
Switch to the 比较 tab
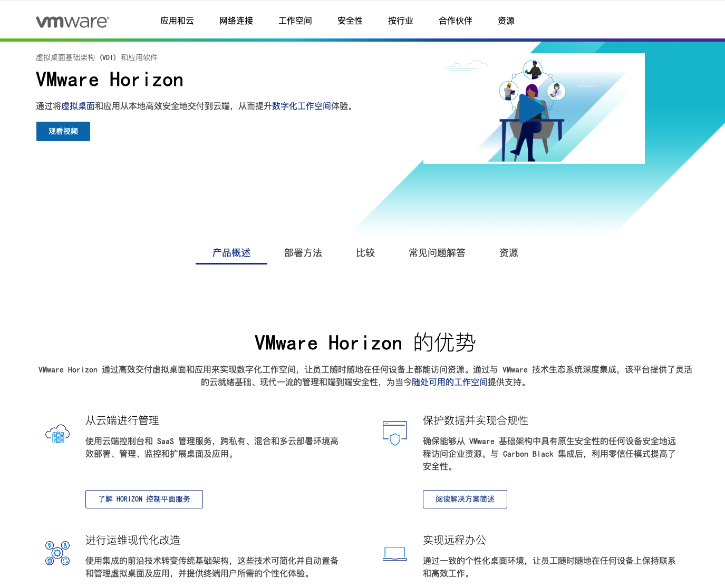(365, 253)
